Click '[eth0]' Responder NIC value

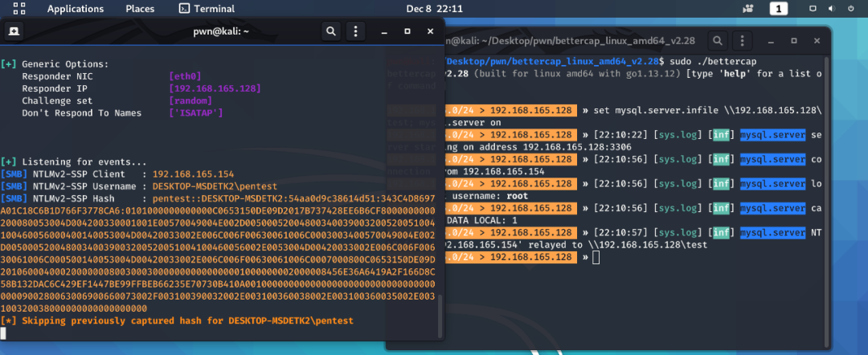pos(186,76)
